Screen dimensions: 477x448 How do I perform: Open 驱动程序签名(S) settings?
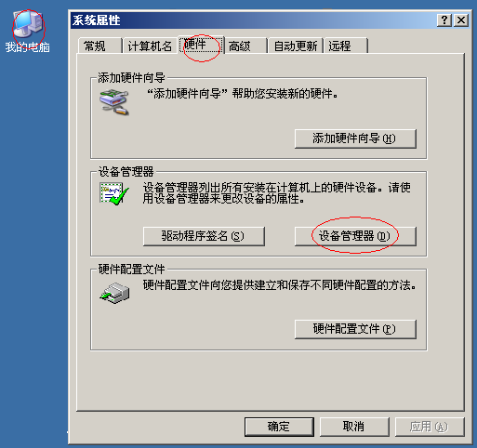204,236
